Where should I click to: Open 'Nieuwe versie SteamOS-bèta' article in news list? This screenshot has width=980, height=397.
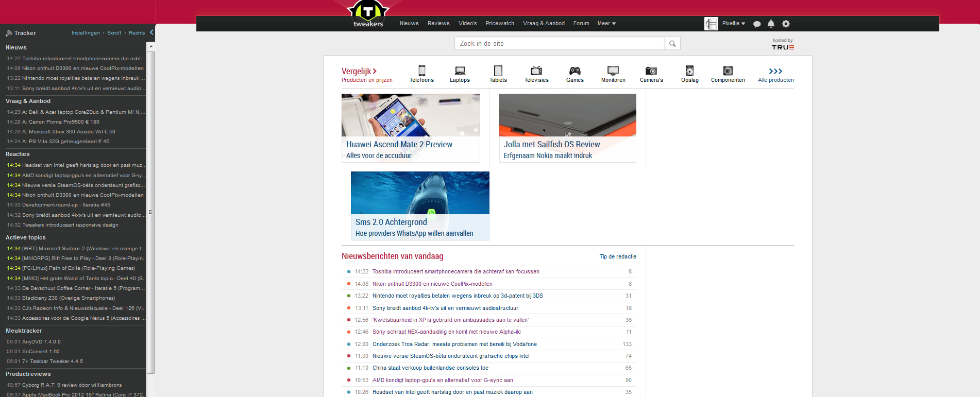click(451, 356)
